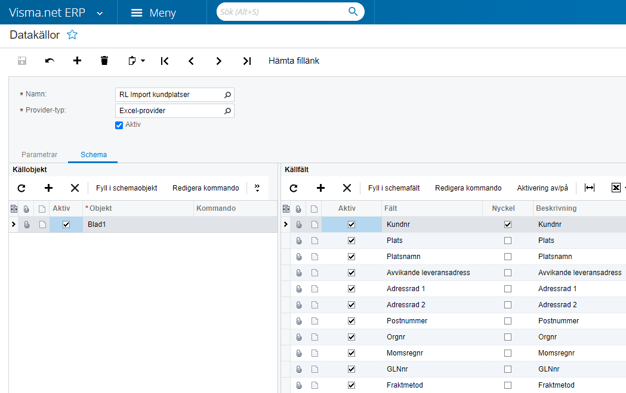This screenshot has height=393, width=626.
Task: Toggle Aktiv checkbox for Blad1
Action: 66,224
